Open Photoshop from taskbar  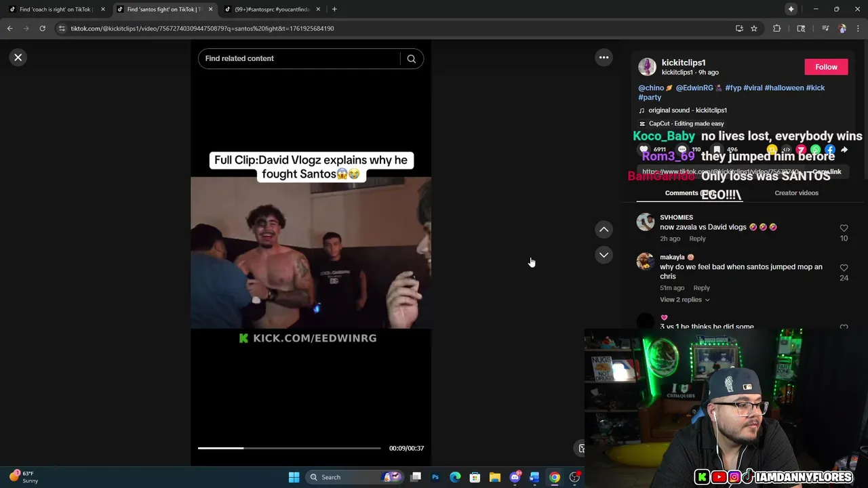tap(435, 477)
